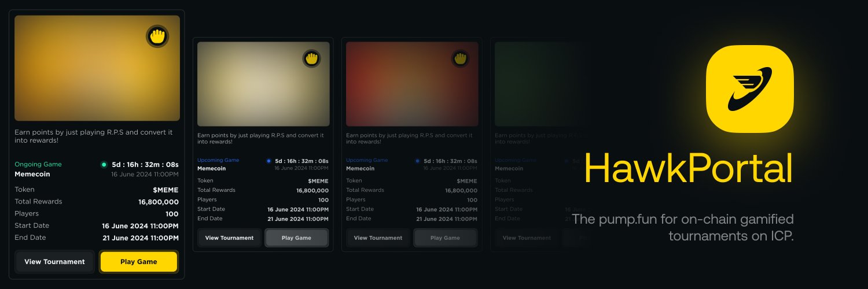Open the faded green thumbnail of the fourth card
Image resolution: width=868 pixels, height=289 pixels.
click(541, 84)
